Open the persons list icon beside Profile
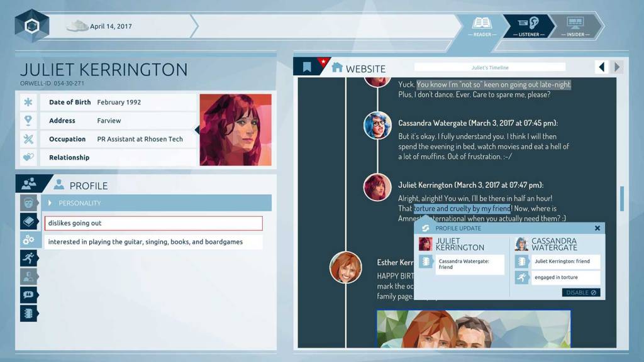Viewport: 644px width, 362px height. (x=29, y=184)
